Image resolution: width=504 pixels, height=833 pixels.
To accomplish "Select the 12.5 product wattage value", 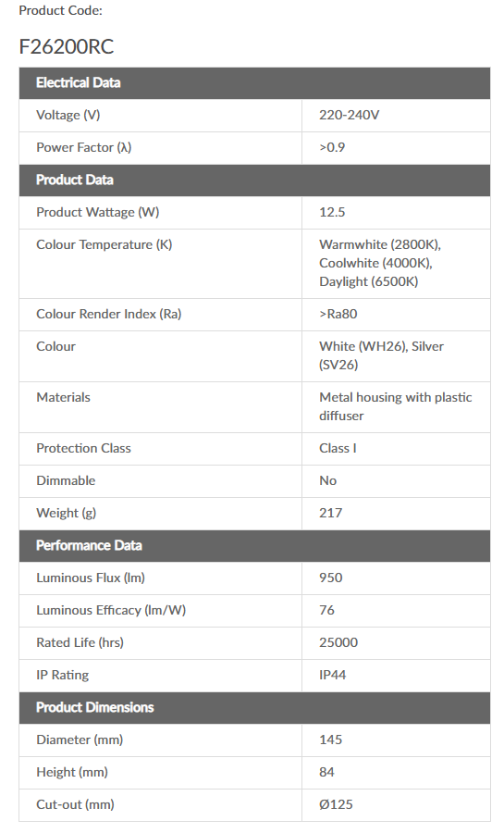I will (x=332, y=213).
